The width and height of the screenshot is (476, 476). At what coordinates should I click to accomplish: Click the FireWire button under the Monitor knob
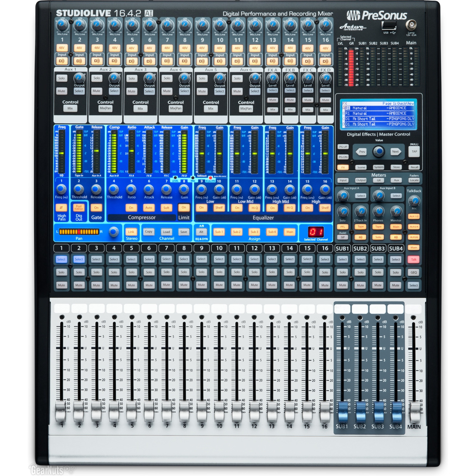(x=396, y=237)
